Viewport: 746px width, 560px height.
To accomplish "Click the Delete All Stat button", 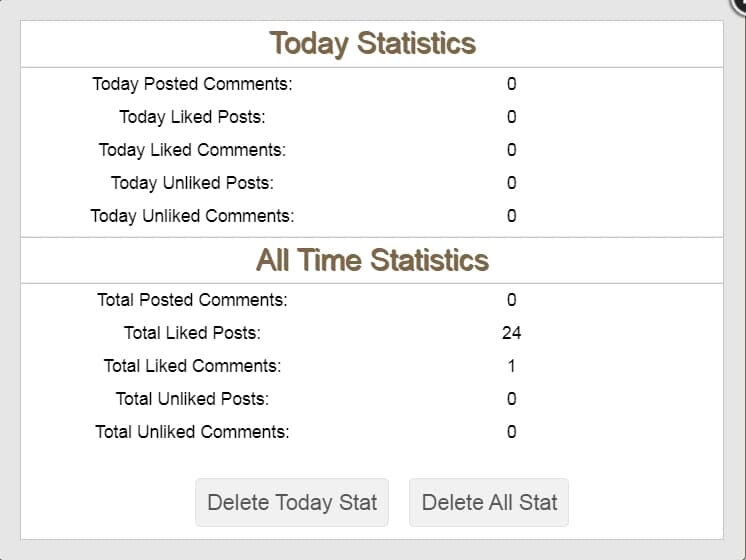I will tap(489, 502).
